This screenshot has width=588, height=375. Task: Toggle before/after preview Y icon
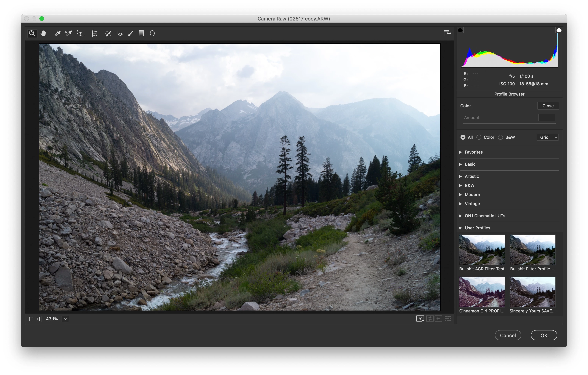click(x=420, y=319)
